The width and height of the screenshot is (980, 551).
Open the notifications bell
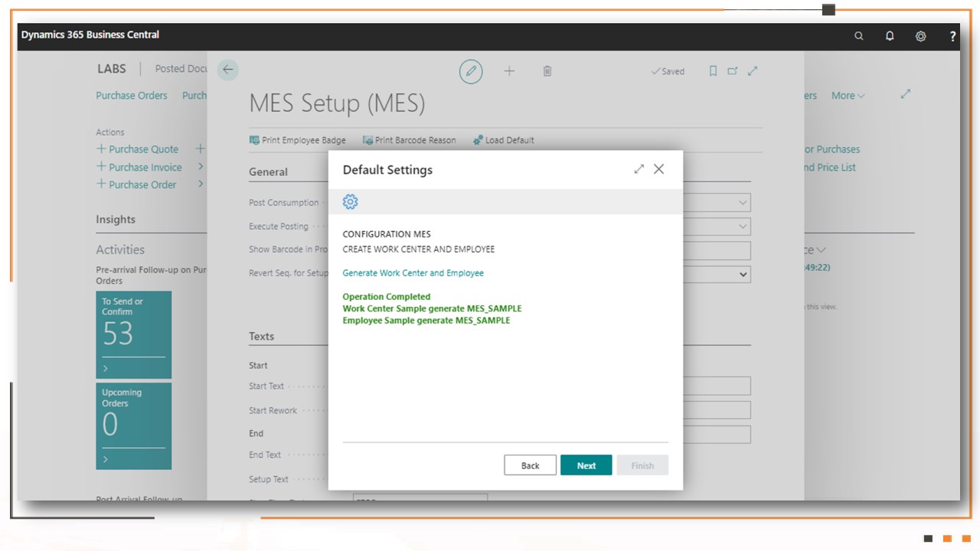pyautogui.click(x=890, y=36)
